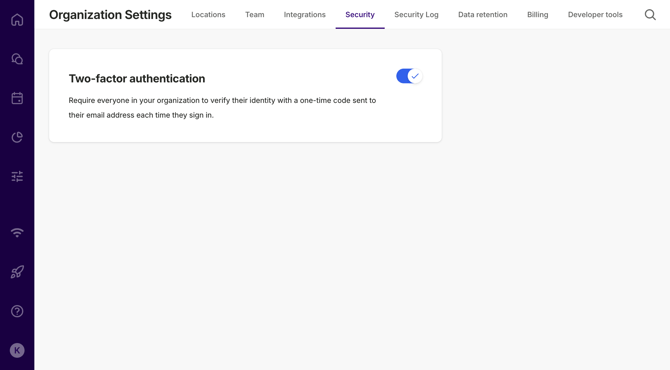
Task: Open the conversations chat icon in sidebar
Action: point(17,59)
